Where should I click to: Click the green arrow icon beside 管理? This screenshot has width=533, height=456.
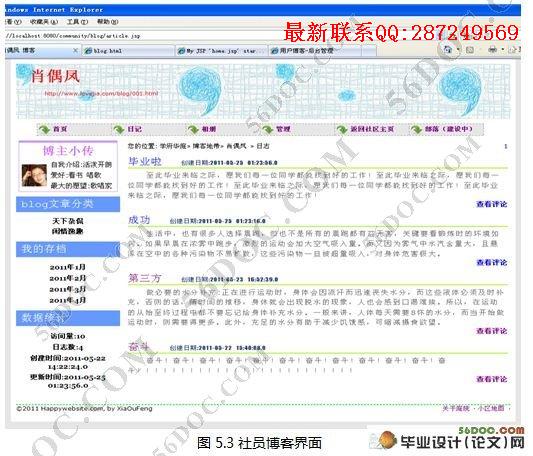[268, 129]
